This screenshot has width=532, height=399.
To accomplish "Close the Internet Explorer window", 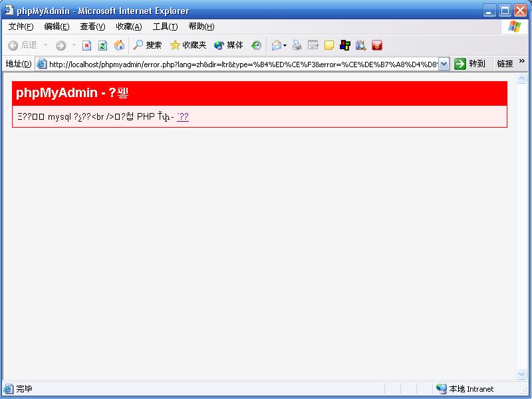I will [520, 11].
